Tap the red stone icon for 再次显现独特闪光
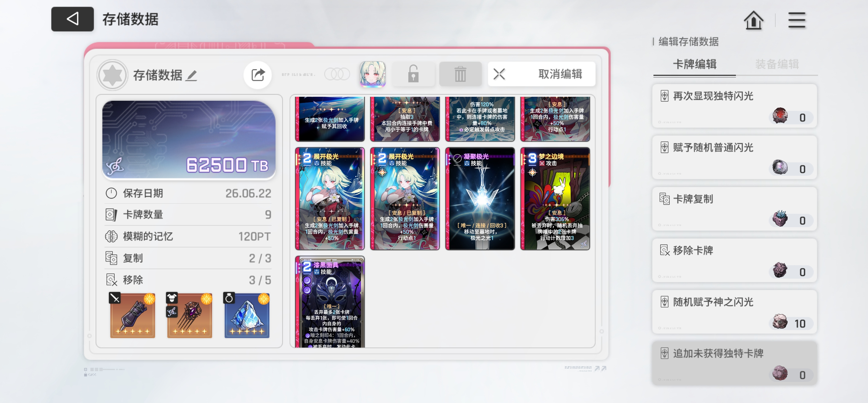Screen dimensions: 868x403 (x=780, y=115)
